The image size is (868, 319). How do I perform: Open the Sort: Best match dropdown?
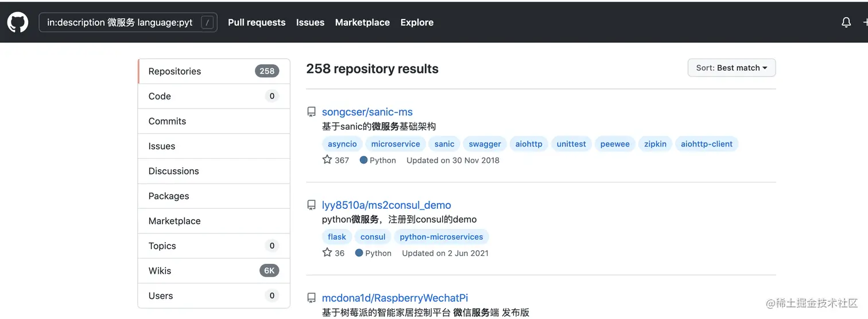point(731,68)
